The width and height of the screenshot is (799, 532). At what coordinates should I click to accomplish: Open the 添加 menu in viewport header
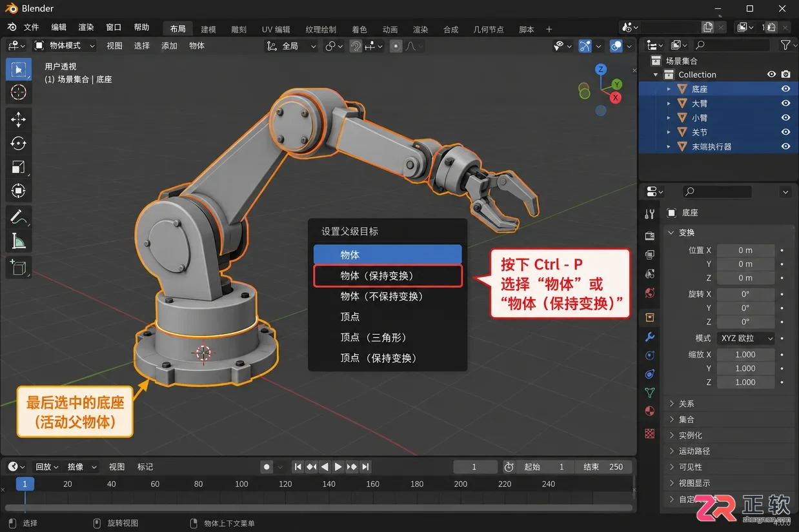[169, 46]
